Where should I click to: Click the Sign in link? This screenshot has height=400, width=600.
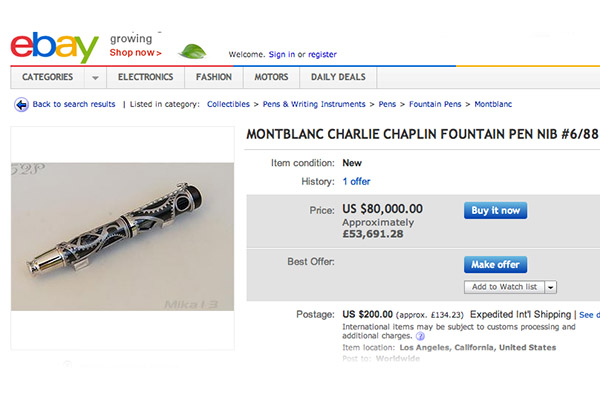click(281, 54)
